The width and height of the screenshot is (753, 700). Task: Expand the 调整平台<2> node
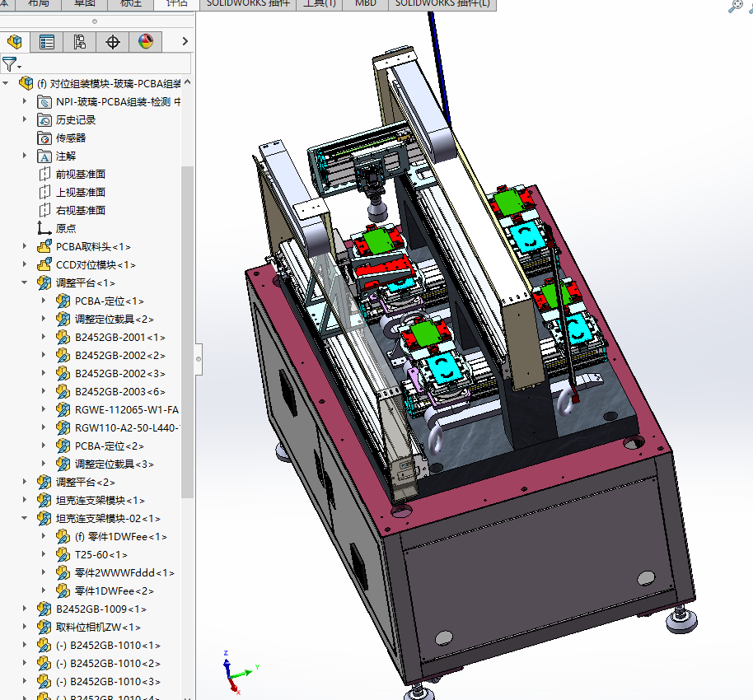(x=25, y=482)
